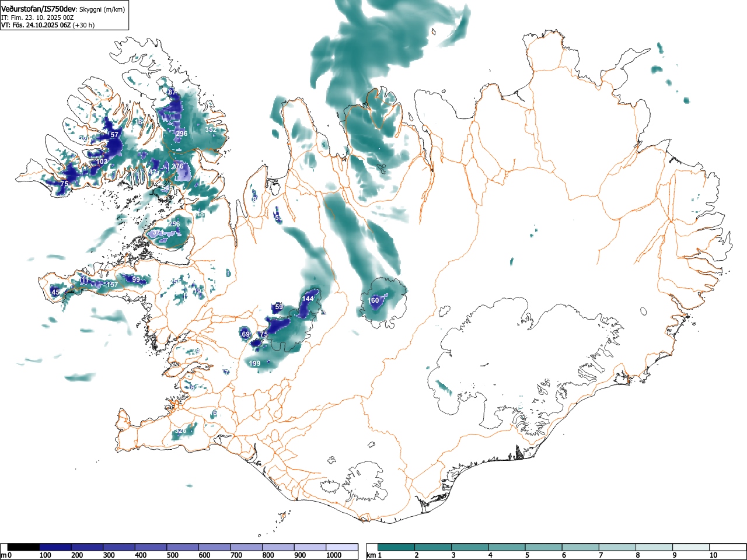Click the '500' tick label on meter scale
Image resolution: width=747 pixels, height=560 pixels.
pos(172,555)
